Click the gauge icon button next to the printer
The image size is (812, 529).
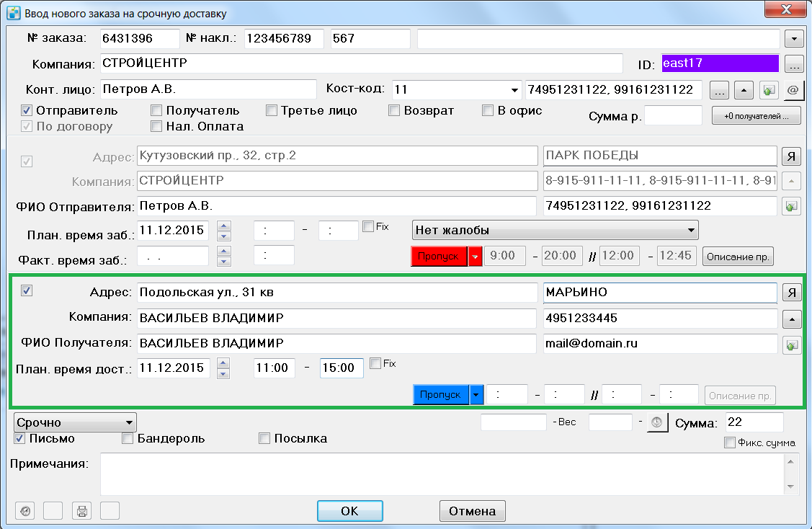[24, 511]
